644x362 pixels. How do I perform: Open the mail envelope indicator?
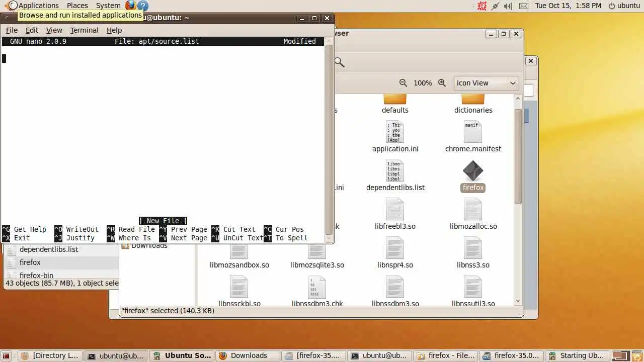524,6
